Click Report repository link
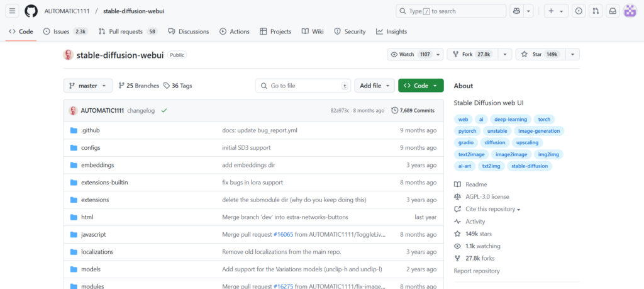 point(477,271)
